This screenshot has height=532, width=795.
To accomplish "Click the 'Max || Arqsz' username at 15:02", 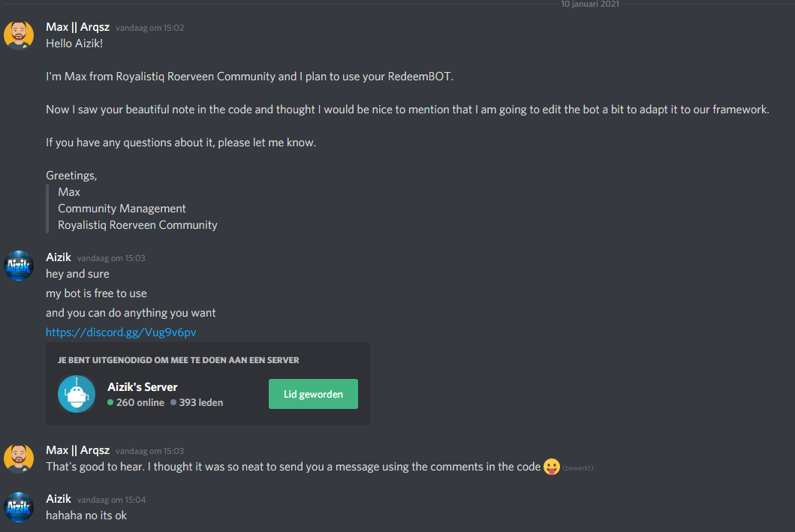I will point(77,27).
